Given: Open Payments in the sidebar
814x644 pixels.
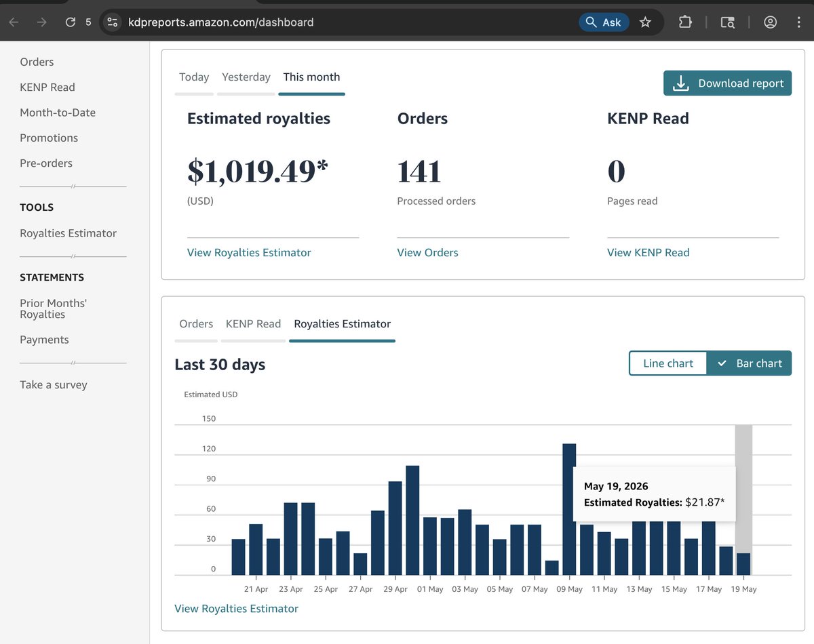Looking at the screenshot, I should tap(44, 340).
